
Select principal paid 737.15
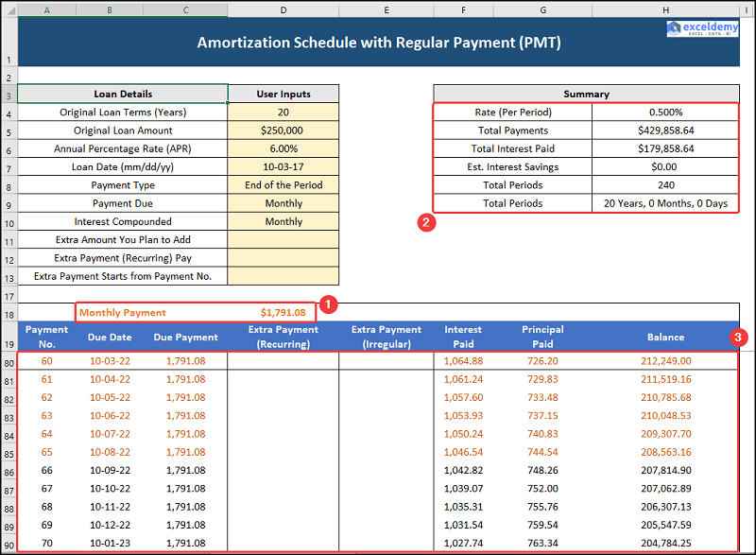point(542,416)
